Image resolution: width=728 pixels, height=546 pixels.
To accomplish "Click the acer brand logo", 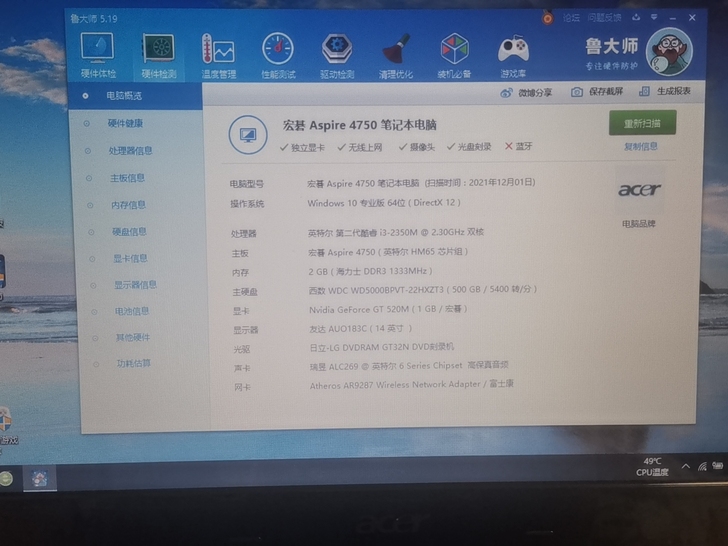I will [639, 189].
